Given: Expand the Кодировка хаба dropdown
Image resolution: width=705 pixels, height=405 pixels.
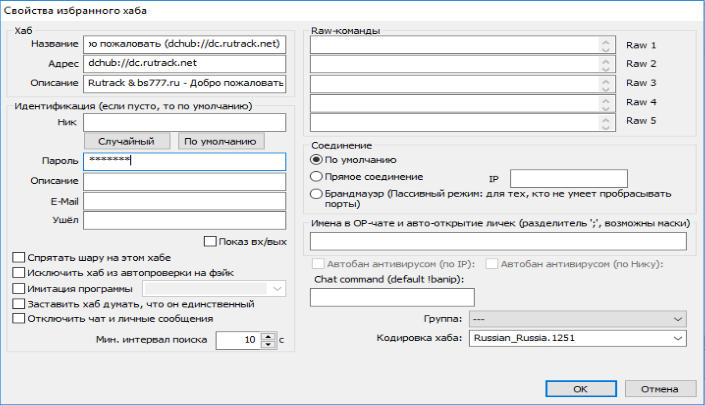Looking at the screenshot, I should (x=578, y=338).
